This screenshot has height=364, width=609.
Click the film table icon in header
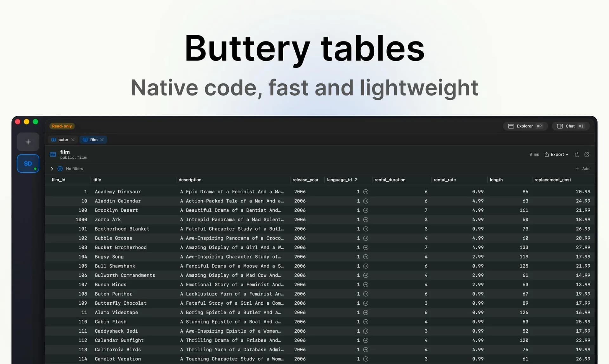53,155
